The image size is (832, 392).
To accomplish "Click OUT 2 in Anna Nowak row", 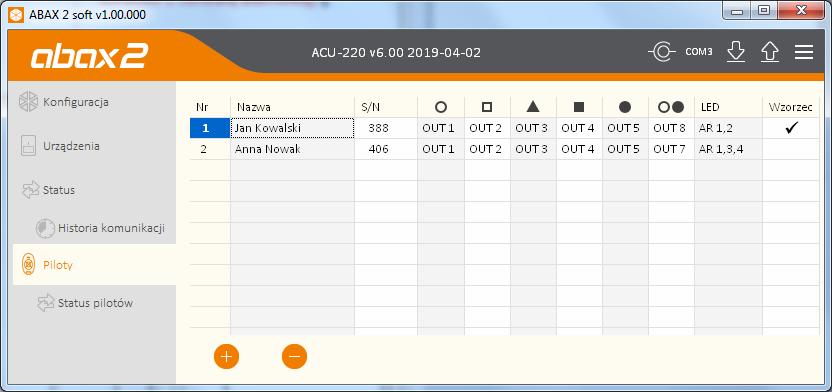I will click(487, 149).
